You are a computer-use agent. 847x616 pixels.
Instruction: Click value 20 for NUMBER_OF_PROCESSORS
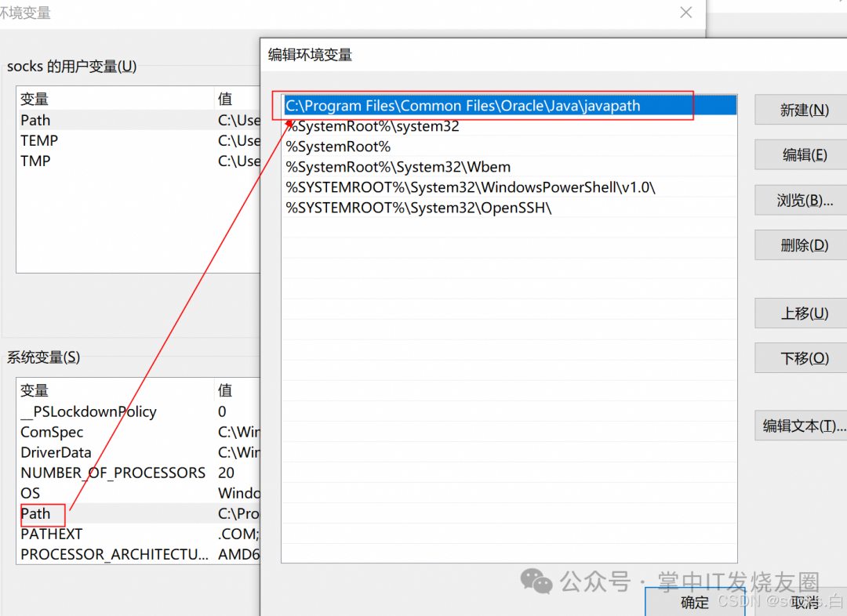point(227,473)
